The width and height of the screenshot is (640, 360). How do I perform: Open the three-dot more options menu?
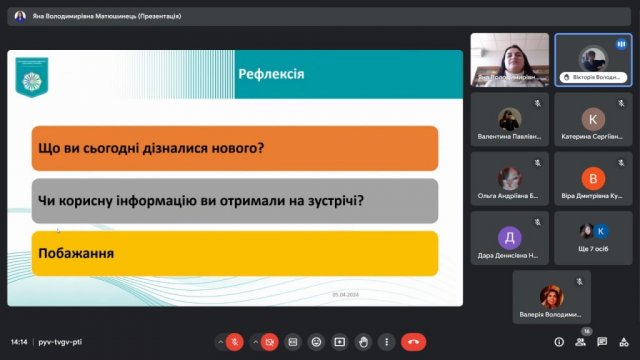pyautogui.click(x=387, y=342)
